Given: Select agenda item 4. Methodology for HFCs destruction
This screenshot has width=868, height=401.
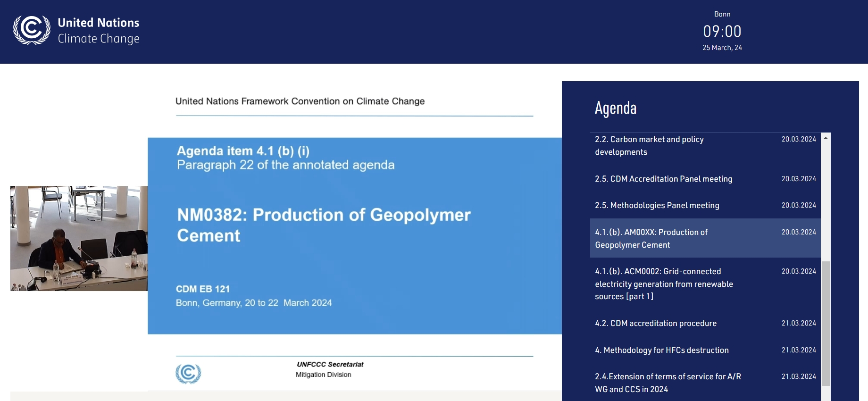Looking at the screenshot, I should coord(705,350).
